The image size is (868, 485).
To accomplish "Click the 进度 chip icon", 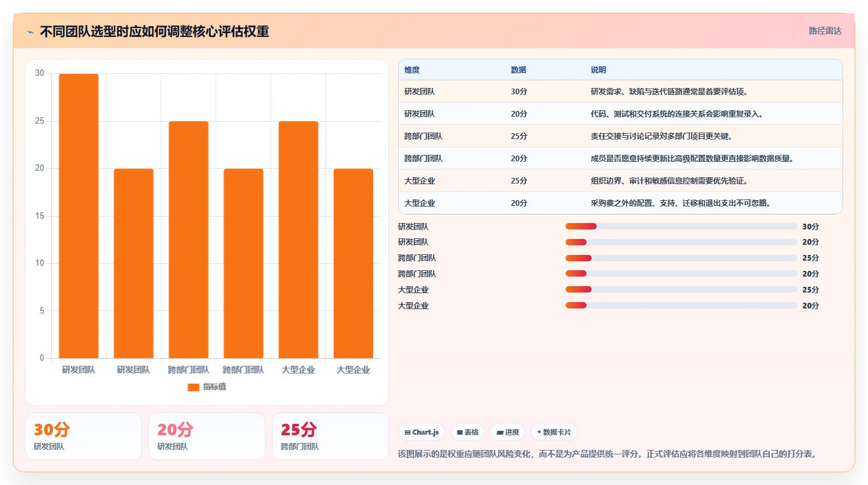I will [x=500, y=432].
